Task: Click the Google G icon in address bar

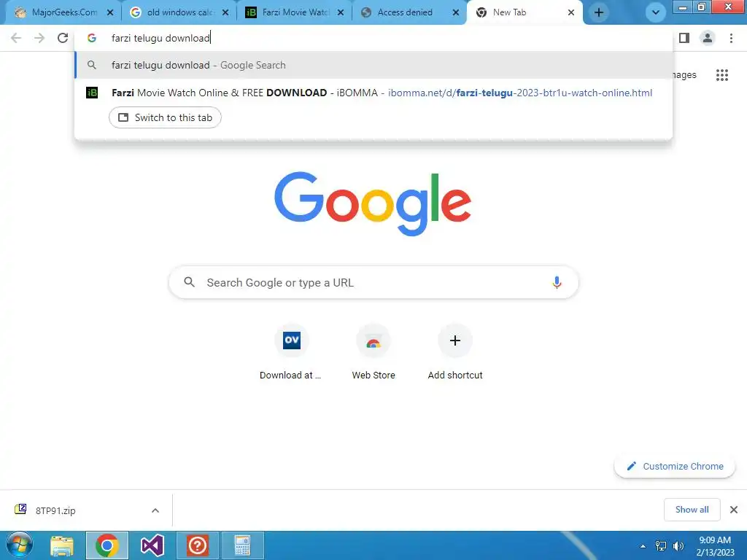Action: point(92,38)
